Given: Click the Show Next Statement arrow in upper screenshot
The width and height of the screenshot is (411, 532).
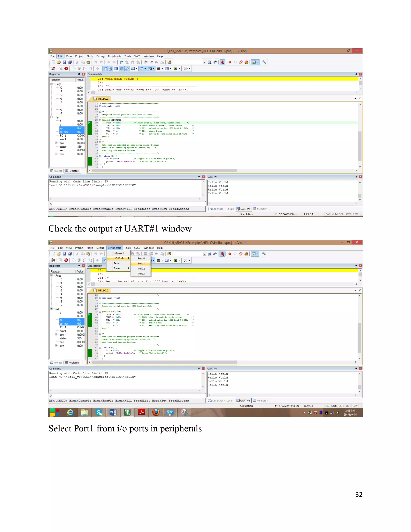Looking at the screenshot, I should 97,69.
